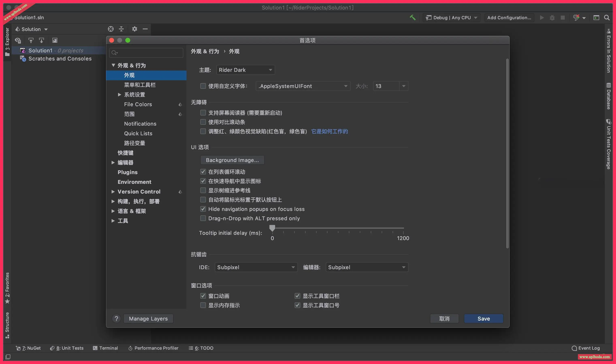
Task: Click the debug bug icon
Action: pyautogui.click(x=552, y=18)
